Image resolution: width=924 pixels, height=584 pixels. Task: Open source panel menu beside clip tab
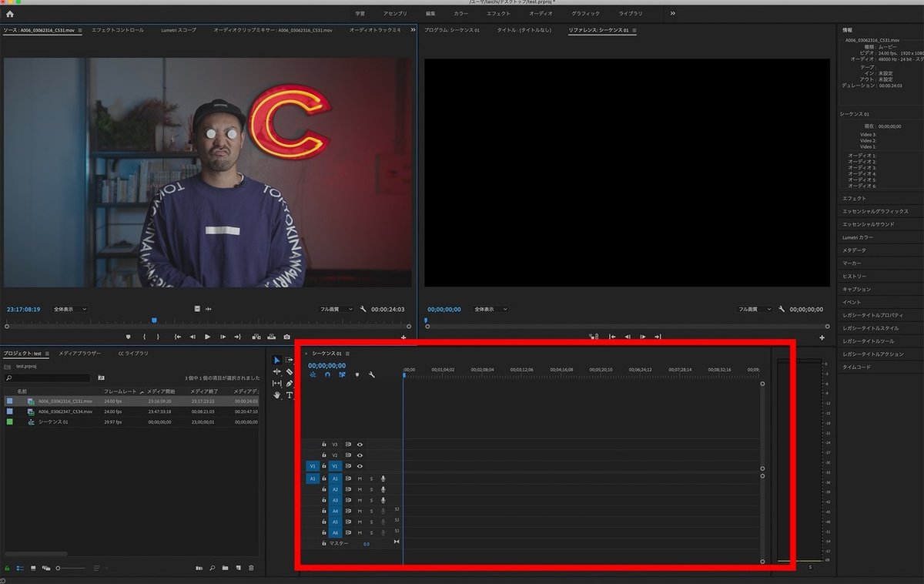pyautogui.click(x=80, y=30)
